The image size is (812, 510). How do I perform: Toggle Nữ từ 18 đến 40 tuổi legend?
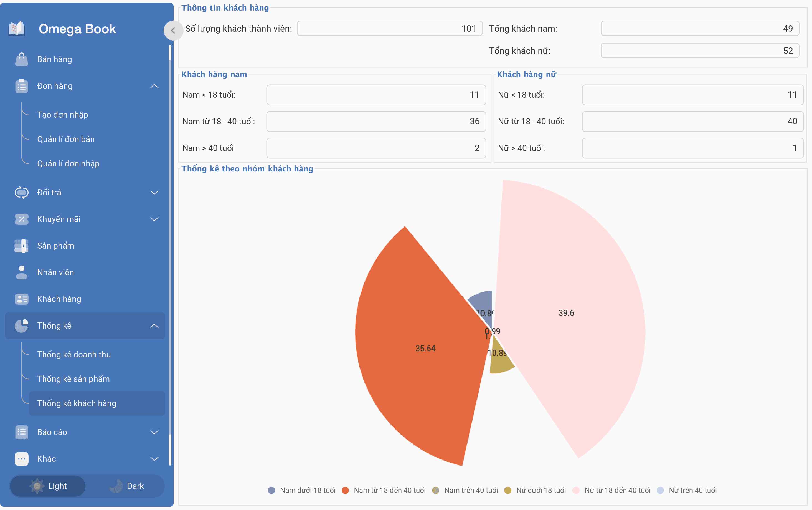click(611, 490)
